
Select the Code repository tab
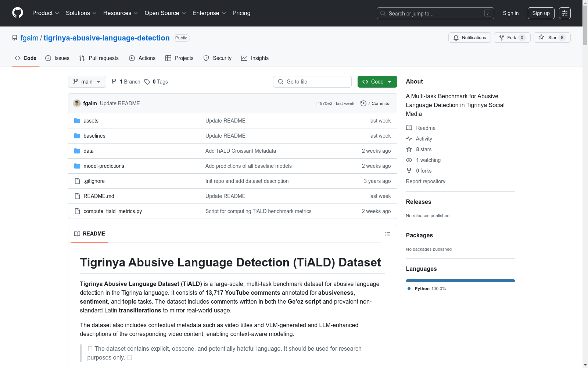(26, 58)
